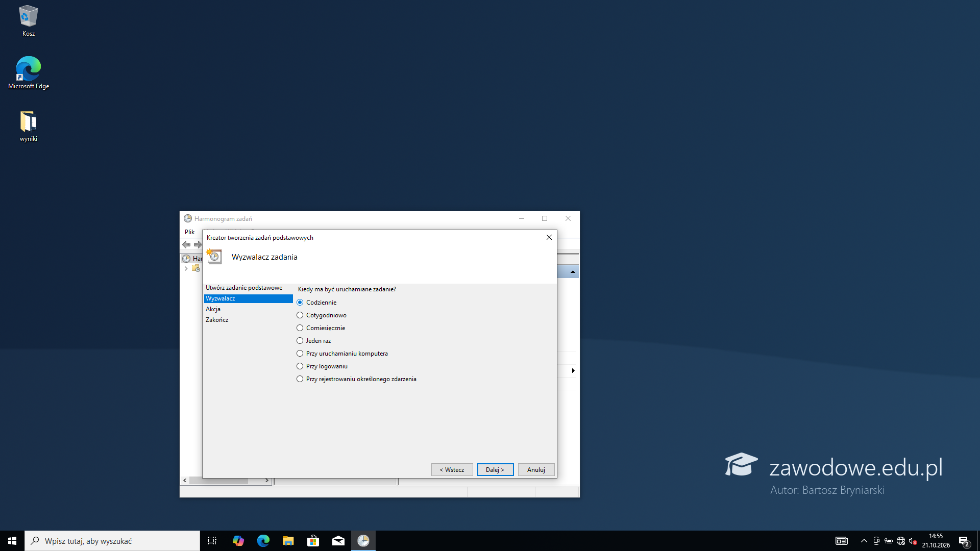980x551 pixels.
Task: Expand the actions pane submenu arrow
Action: tap(573, 371)
